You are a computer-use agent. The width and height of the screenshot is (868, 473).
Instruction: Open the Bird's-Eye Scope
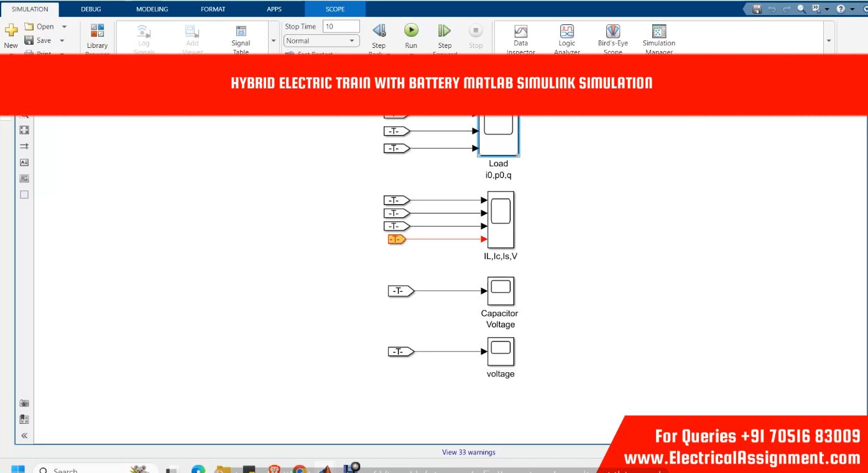tap(612, 32)
